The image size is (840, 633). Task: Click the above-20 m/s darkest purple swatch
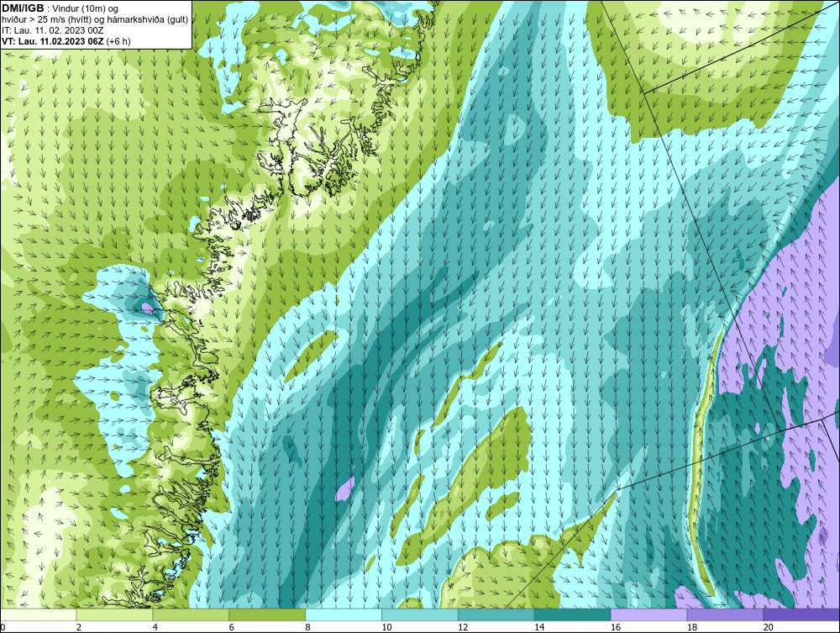[x=801, y=615]
